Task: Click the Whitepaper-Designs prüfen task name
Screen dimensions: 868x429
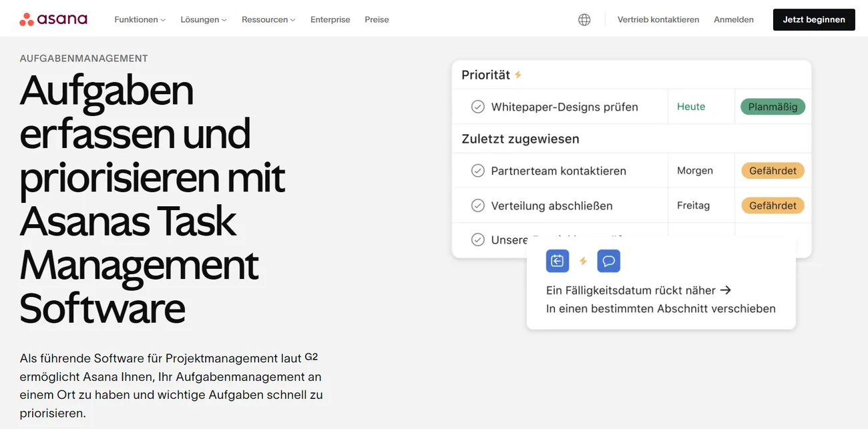Action: point(564,107)
